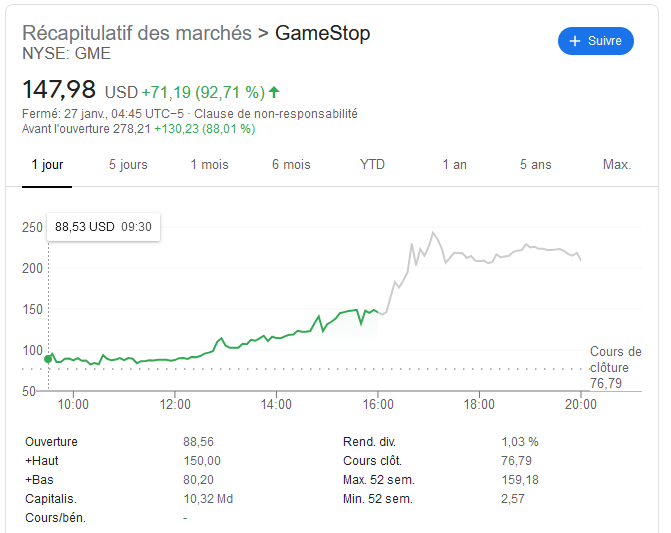
Task: Switch to the 1 an tab
Action: (455, 165)
